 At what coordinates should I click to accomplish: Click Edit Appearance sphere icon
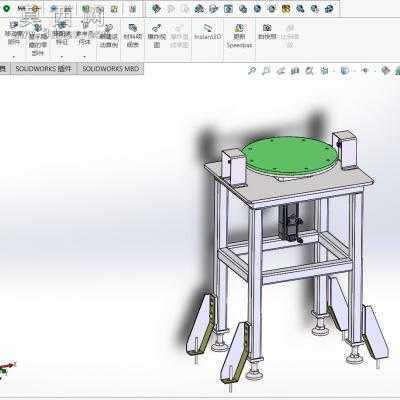pos(385,71)
